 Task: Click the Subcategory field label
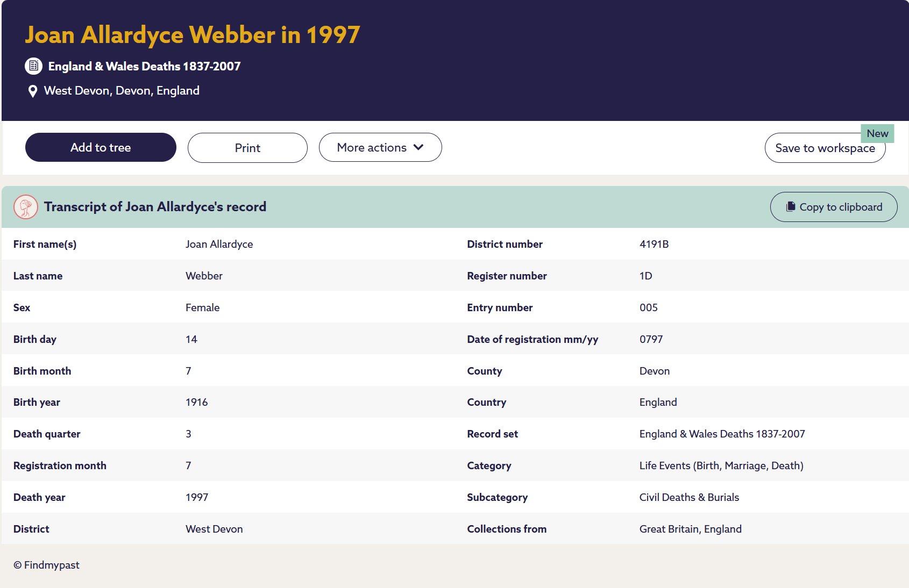coord(497,497)
